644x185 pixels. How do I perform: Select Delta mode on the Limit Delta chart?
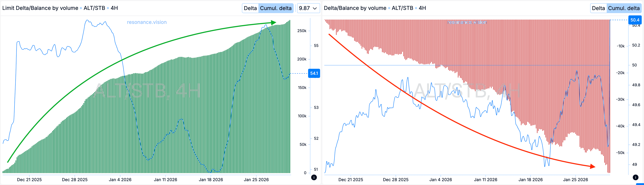[x=250, y=8]
